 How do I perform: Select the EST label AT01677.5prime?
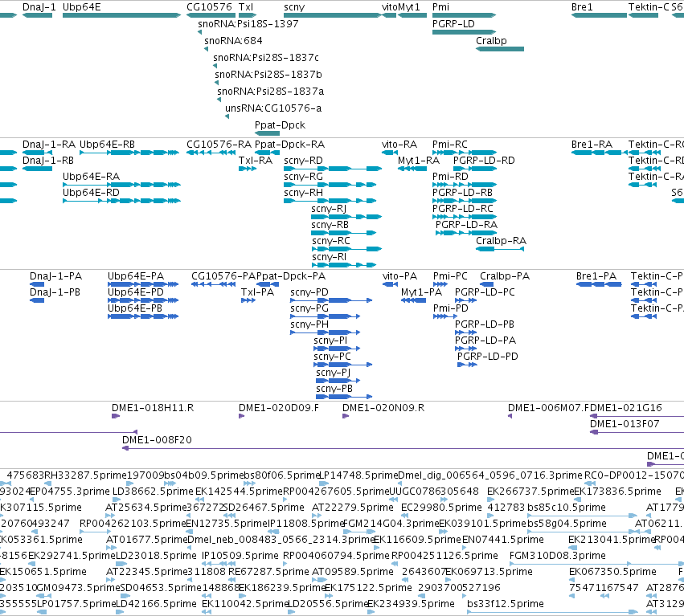click(x=146, y=541)
